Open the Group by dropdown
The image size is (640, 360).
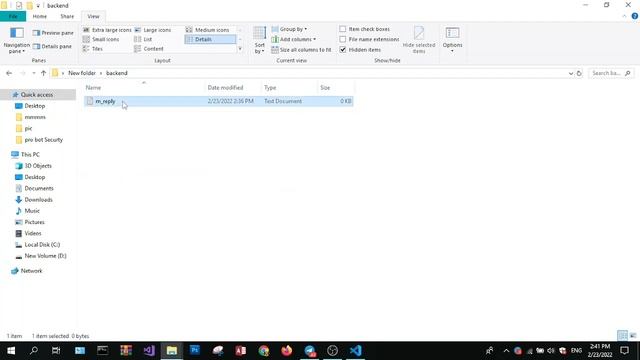point(289,29)
